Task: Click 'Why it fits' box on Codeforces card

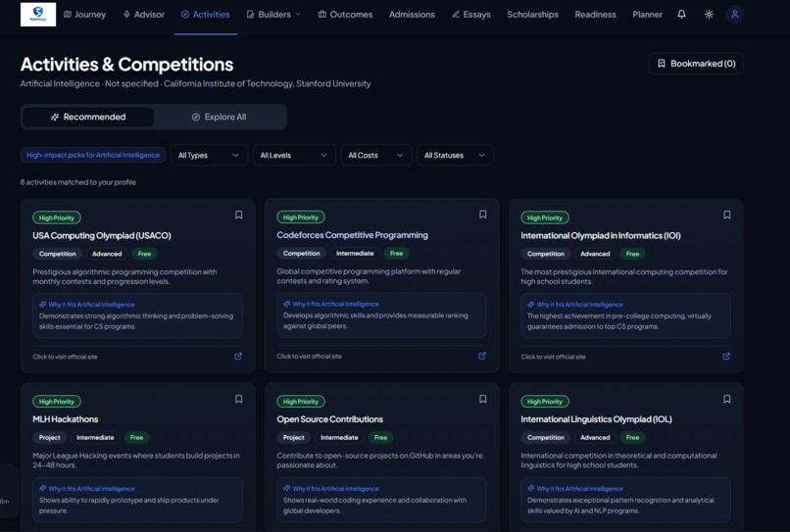Action: (x=381, y=314)
